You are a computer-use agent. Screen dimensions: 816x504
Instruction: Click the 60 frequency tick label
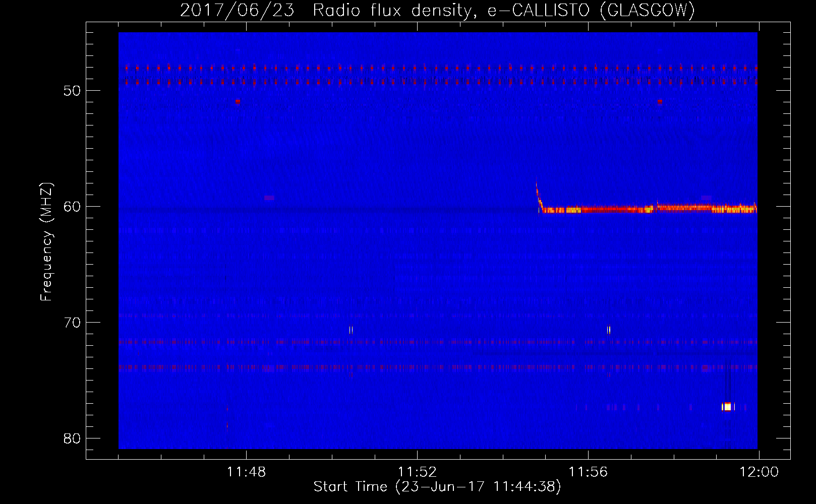pyautogui.click(x=72, y=207)
